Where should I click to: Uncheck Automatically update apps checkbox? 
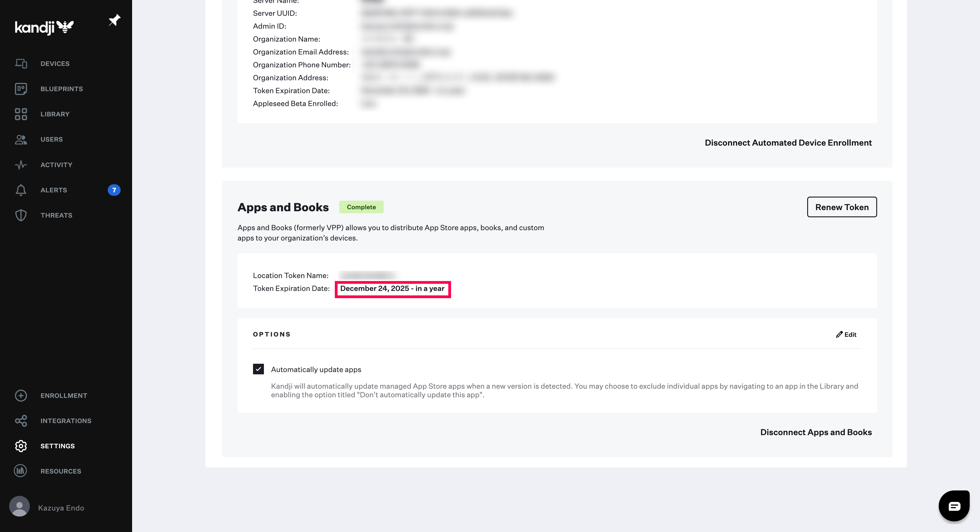point(258,369)
